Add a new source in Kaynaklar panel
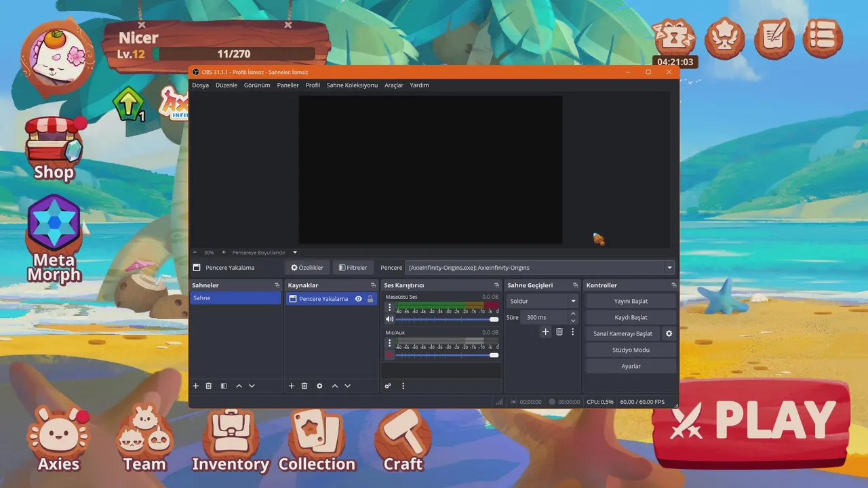Screen dimensions: 868x488 (292, 386)
